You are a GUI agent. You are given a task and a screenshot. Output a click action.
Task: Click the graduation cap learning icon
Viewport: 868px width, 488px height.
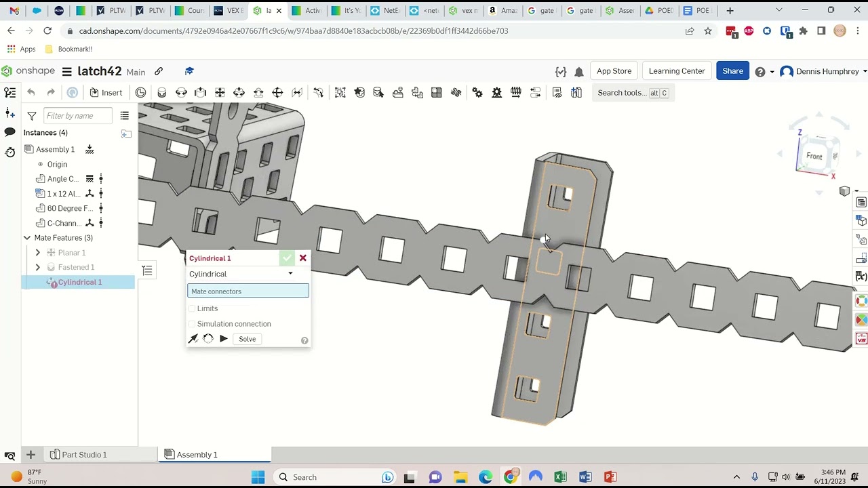189,71
